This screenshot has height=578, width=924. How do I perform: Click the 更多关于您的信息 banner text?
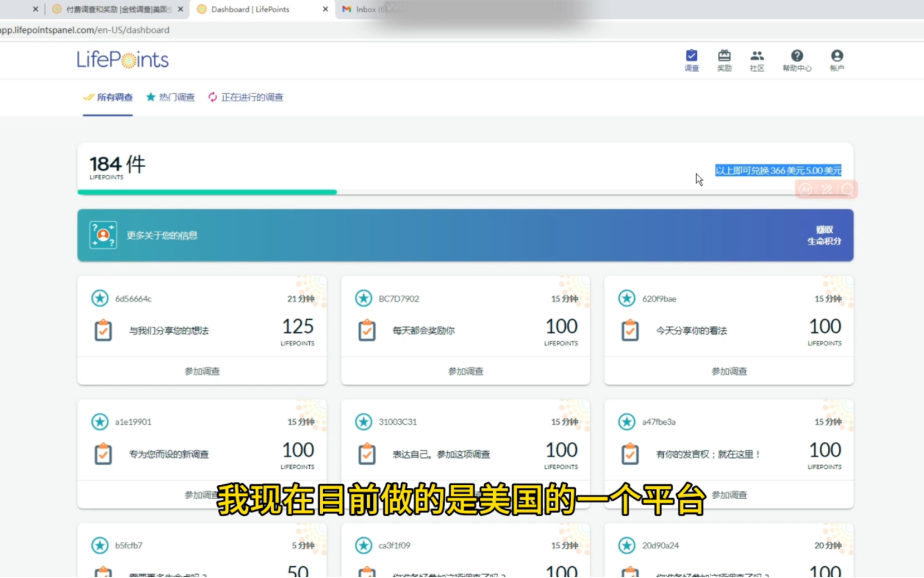point(162,235)
